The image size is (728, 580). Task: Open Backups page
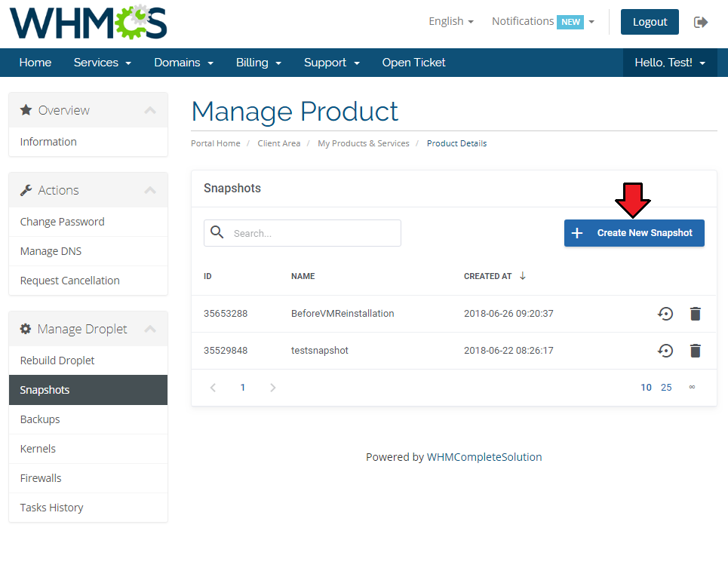coord(88,419)
